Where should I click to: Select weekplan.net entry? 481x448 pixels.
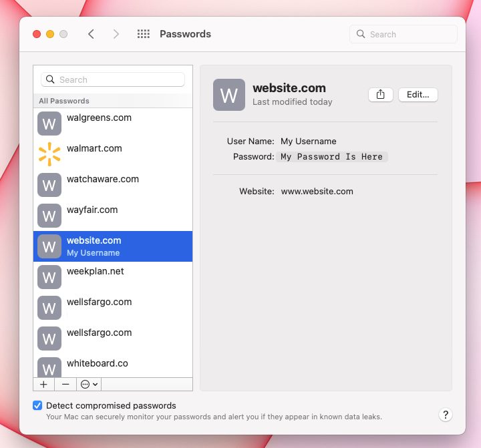[x=113, y=277]
